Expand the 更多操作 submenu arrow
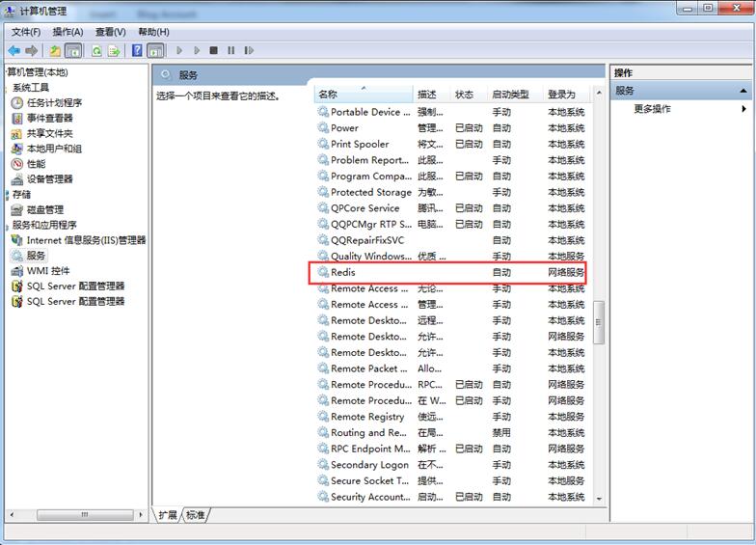Viewport: 756px width, 545px height. click(x=743, y=109)
